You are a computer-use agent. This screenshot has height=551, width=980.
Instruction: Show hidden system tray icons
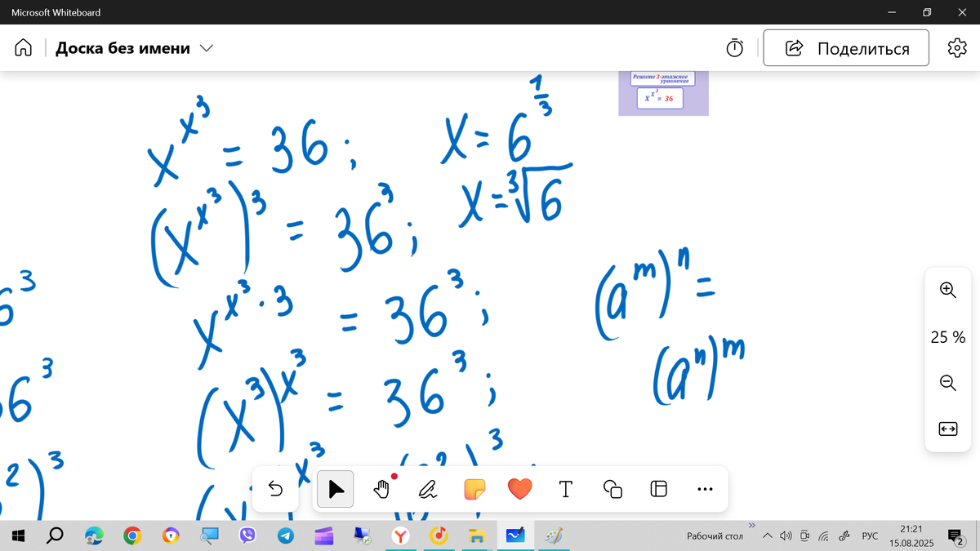767,536
